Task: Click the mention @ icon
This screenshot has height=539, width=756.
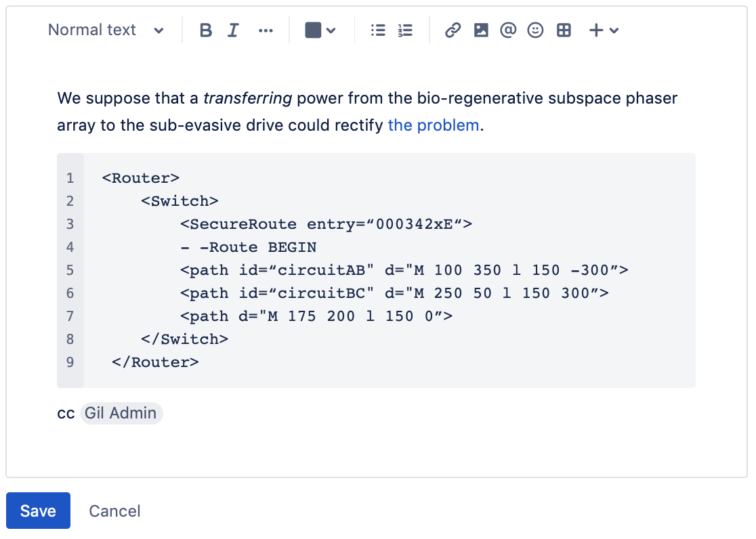Action: (508, 30)
